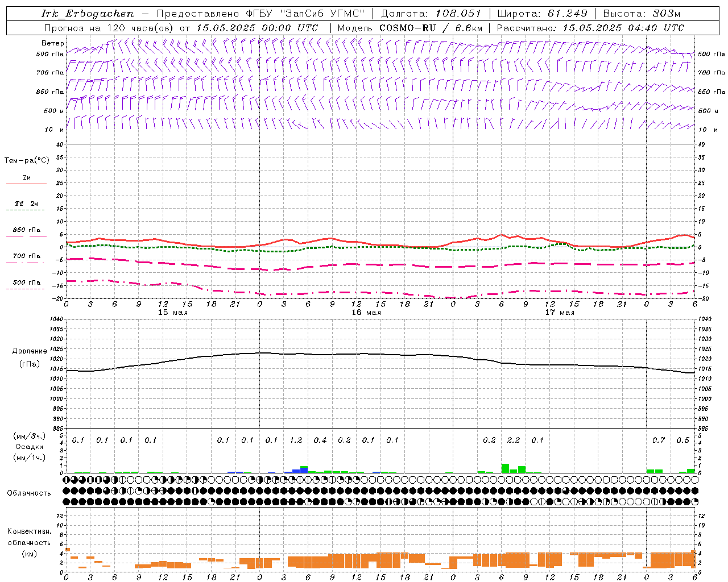
Task: Click the longitude value 108.051
Action: tap(458, 14)
